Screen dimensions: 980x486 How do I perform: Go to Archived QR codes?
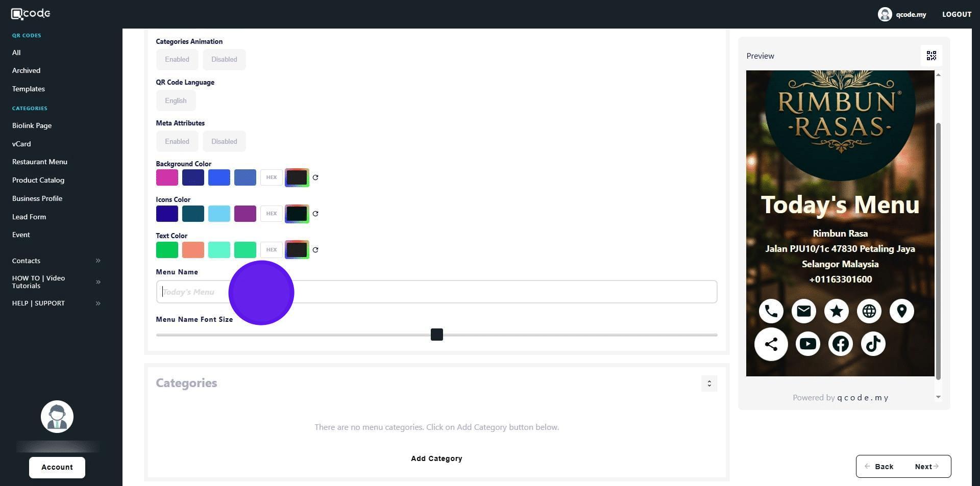coord(26,70)
